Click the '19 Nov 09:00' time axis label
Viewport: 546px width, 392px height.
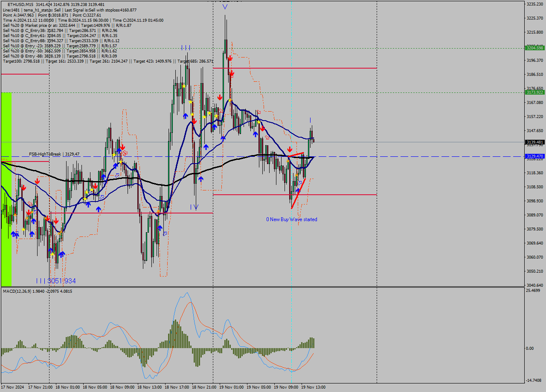286,387
